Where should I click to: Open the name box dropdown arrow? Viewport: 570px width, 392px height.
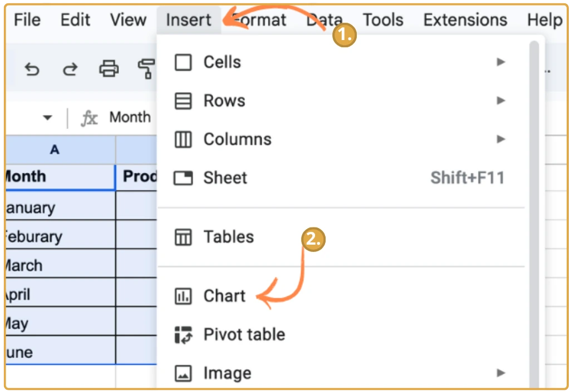pyautogui.click(x=47, y=118)
